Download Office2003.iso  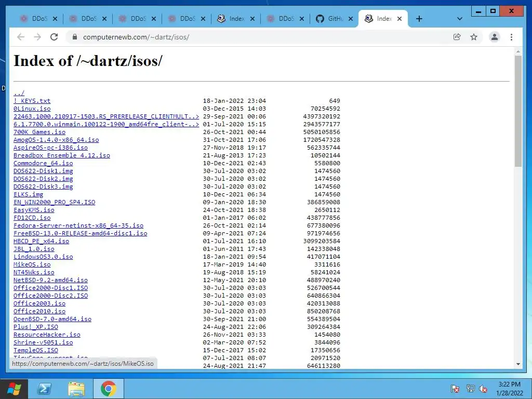[x=39, y=303]
